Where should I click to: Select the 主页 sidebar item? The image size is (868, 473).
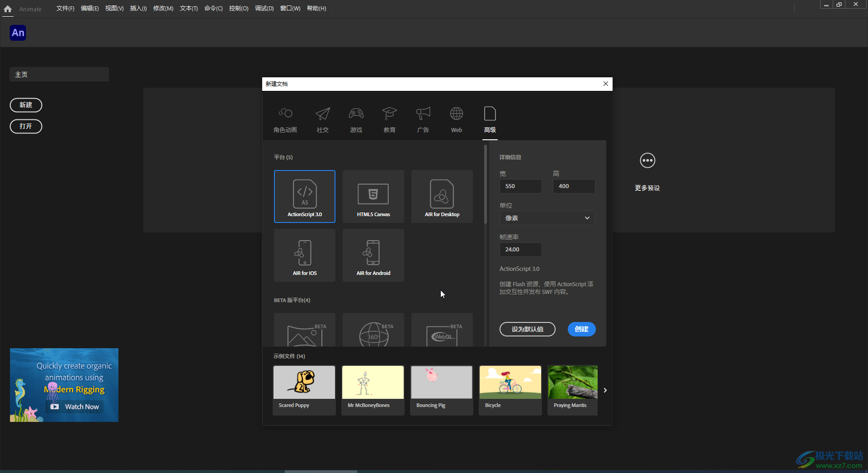59,74
